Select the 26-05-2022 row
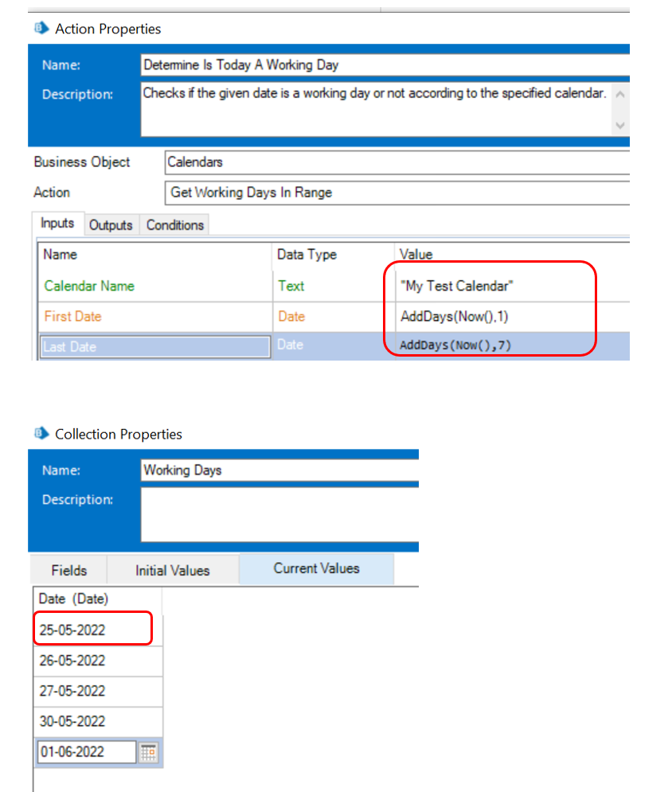Image resolution: width=672 pixels, height=792 pixels. click(x=98, y=661)
